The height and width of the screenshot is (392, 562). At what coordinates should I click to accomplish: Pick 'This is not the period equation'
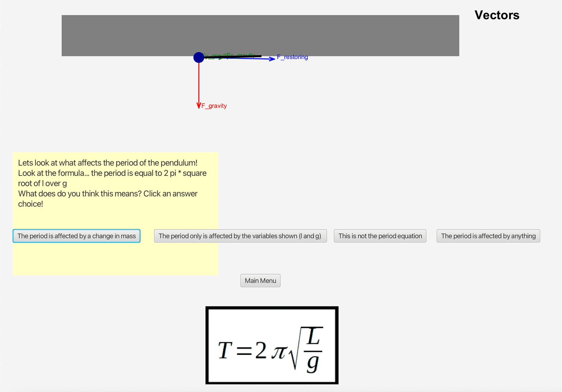(x=380, y=236)
